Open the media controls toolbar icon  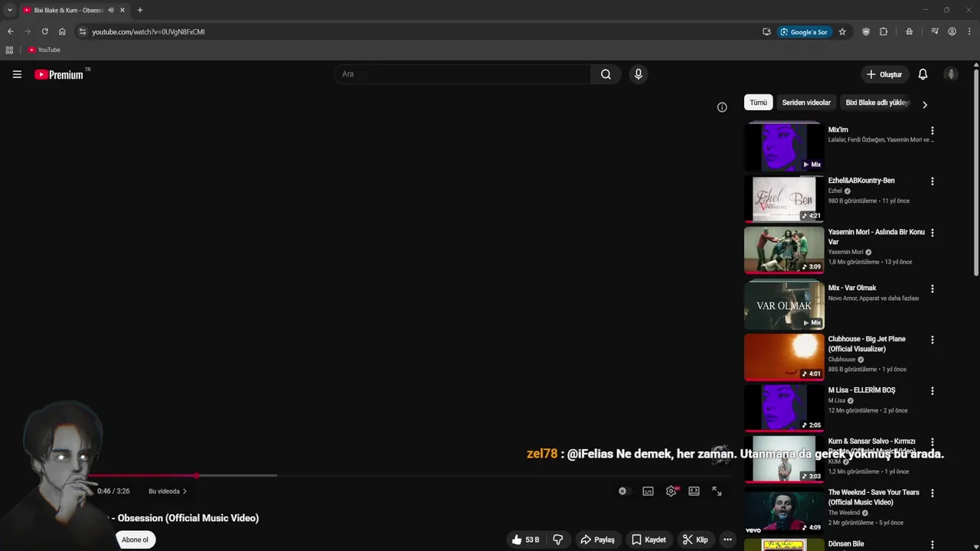935,31
